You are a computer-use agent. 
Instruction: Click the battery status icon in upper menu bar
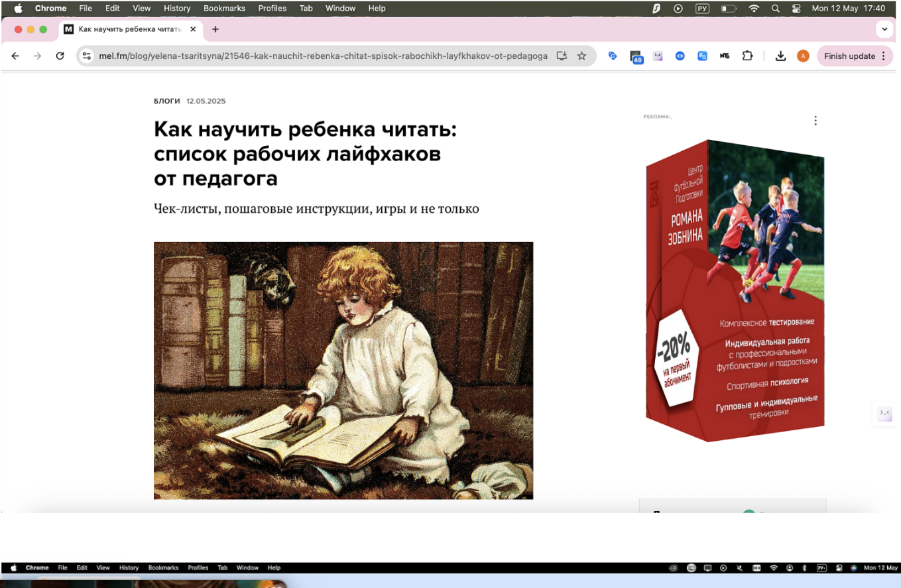point(729,9)
